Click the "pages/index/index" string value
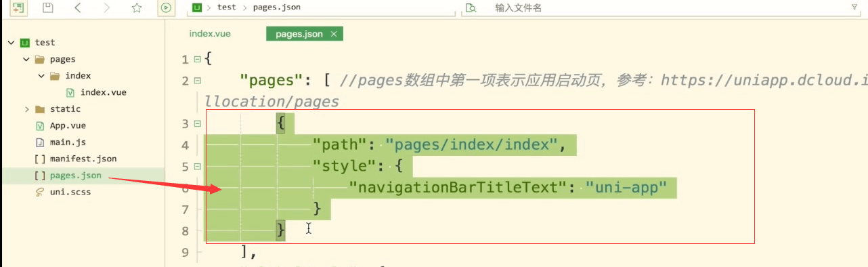Screen dimensions: 868x267 click(471, 145)
